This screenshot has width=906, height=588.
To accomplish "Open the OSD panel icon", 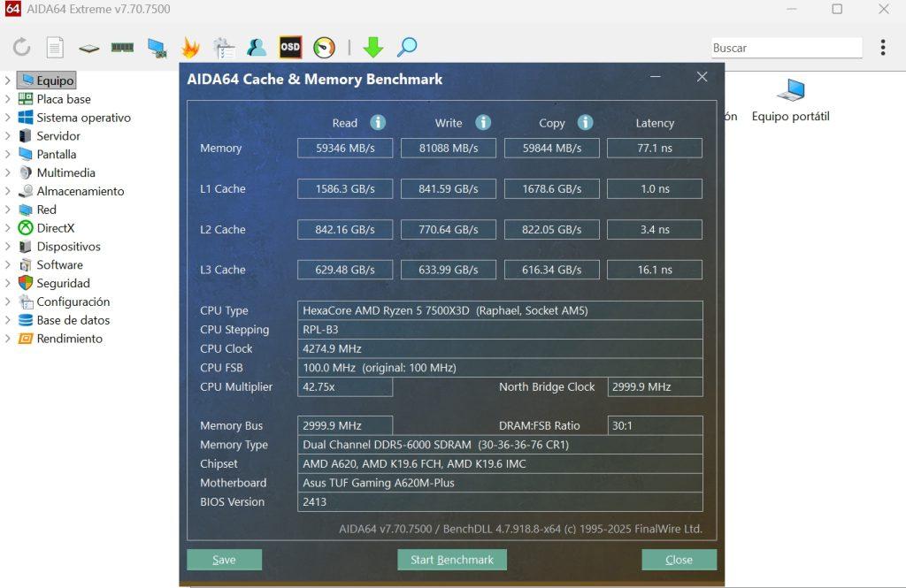I will click(x=290, y=48).
